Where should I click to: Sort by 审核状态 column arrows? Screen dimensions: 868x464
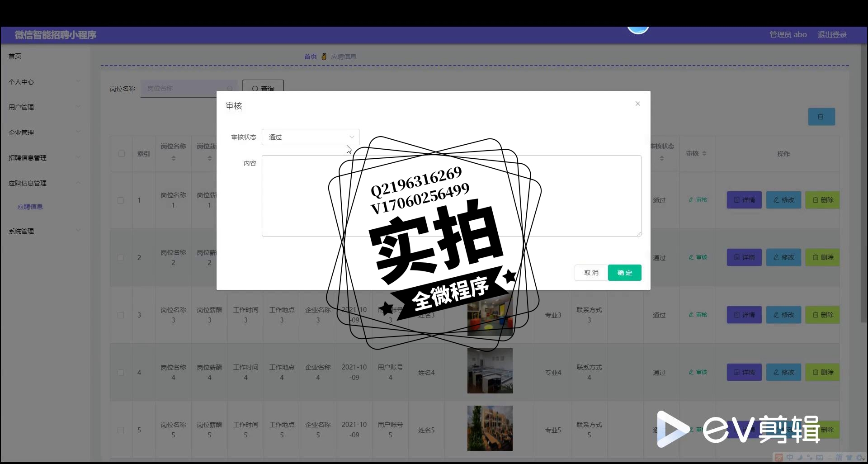(x=662, y=159)
